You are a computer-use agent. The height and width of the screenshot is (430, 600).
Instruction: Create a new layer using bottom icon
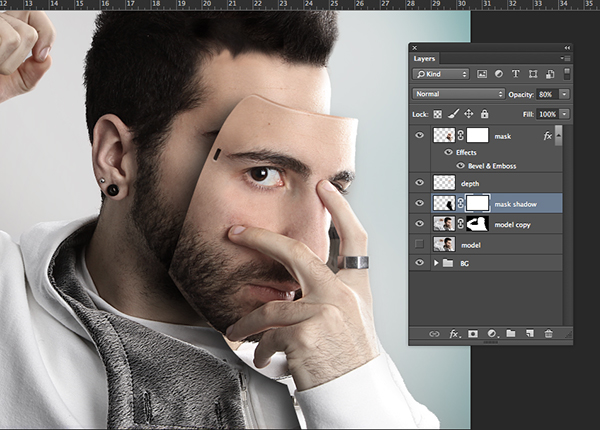pos(529,333)
